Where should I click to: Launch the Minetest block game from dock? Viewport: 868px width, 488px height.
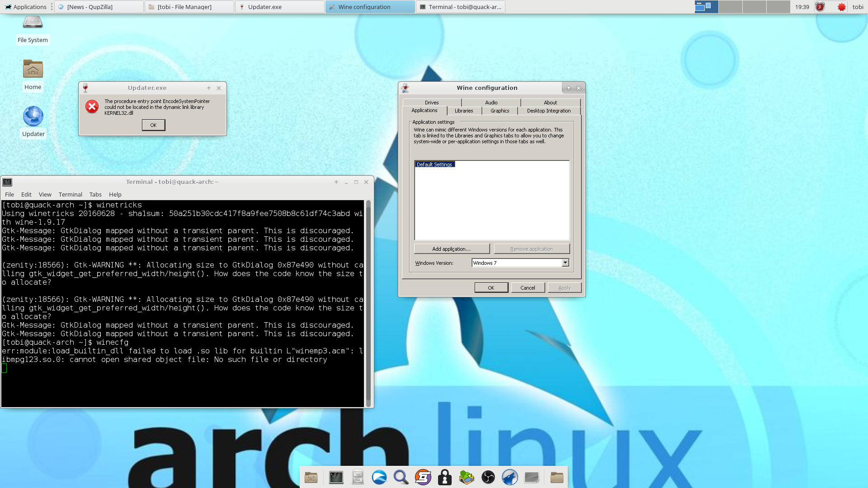[x=467, y=477]
